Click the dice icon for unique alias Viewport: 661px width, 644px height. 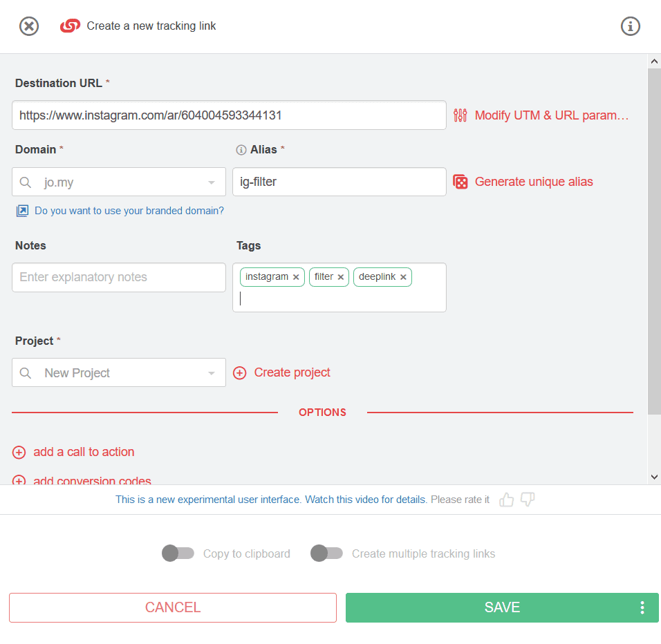tap(460, 182)
